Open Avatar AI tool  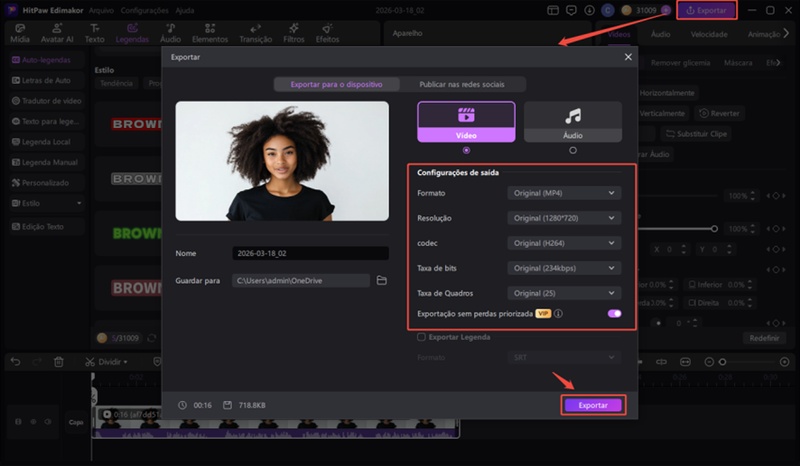click(x=57, y=33)
